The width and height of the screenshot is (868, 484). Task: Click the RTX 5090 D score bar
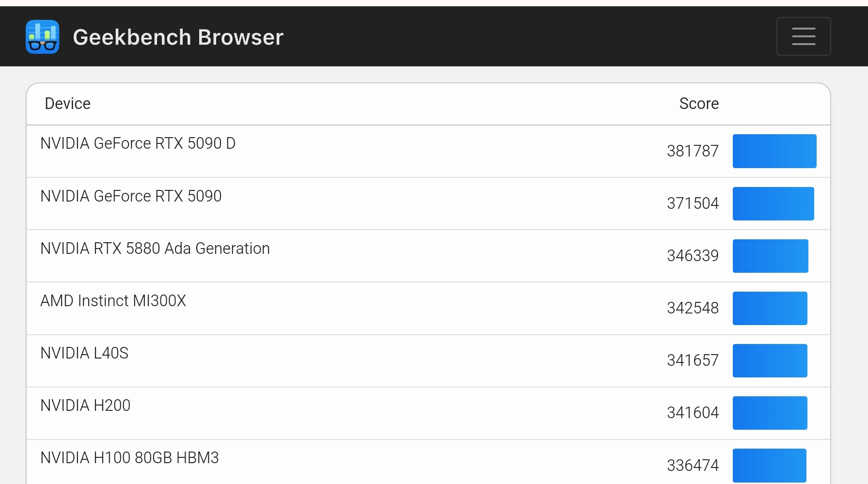click(x=774, y=151)
